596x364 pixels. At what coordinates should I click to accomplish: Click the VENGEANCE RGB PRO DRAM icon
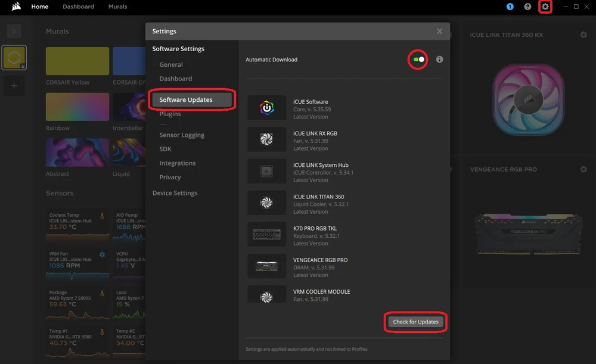266,266
